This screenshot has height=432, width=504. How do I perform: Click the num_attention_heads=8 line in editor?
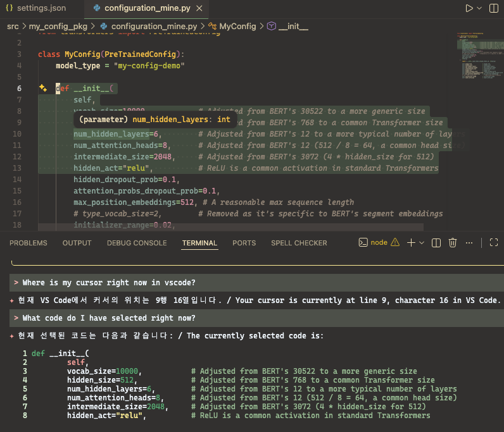point(122,145)
